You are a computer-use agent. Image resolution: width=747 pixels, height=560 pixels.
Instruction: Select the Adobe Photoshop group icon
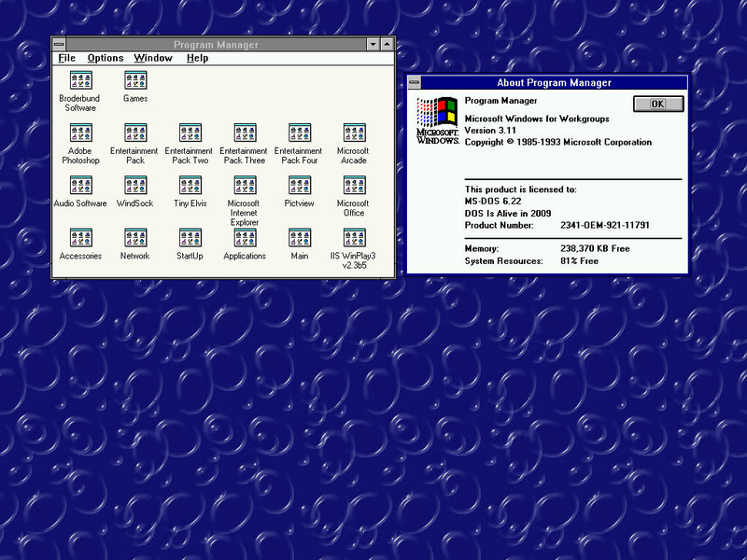coord(80,133)
